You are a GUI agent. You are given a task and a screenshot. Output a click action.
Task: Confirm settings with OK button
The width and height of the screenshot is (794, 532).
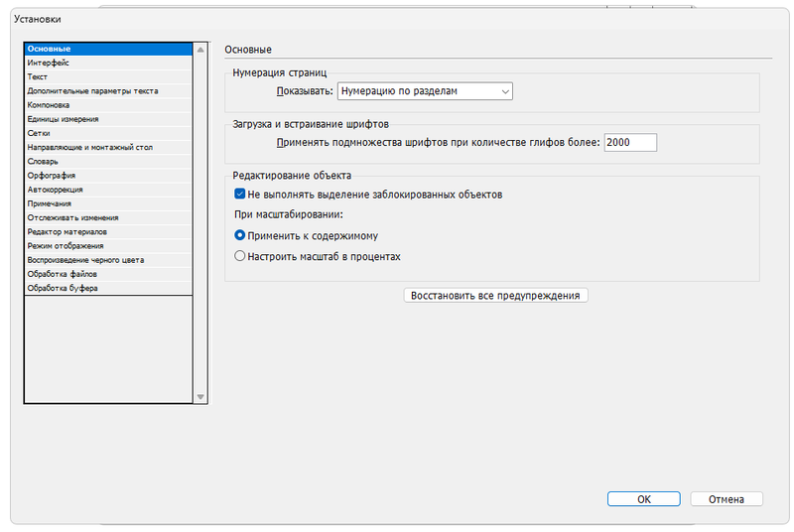click(x=643, y=499)
